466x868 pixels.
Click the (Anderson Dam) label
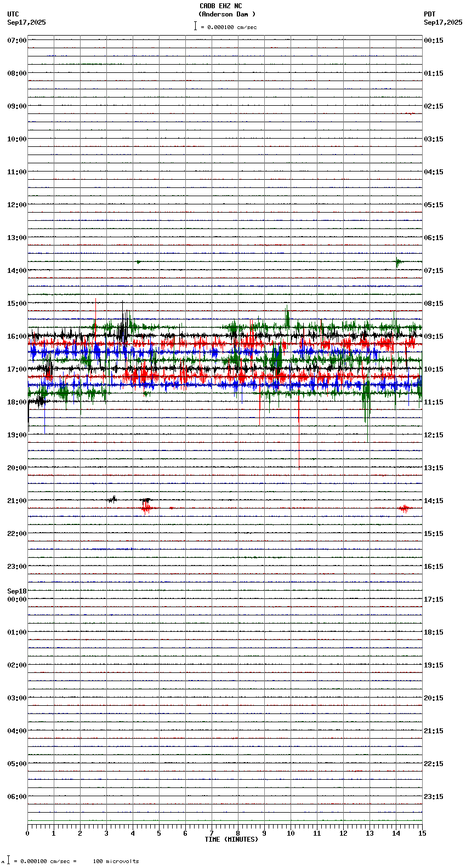pyautogui.click(x=227, y=14)
